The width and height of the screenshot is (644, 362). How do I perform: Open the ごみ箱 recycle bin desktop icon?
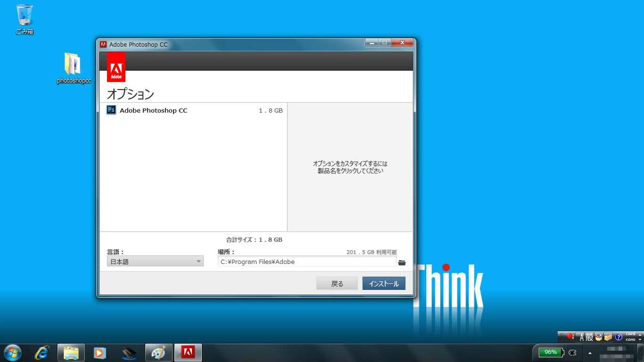24,19
